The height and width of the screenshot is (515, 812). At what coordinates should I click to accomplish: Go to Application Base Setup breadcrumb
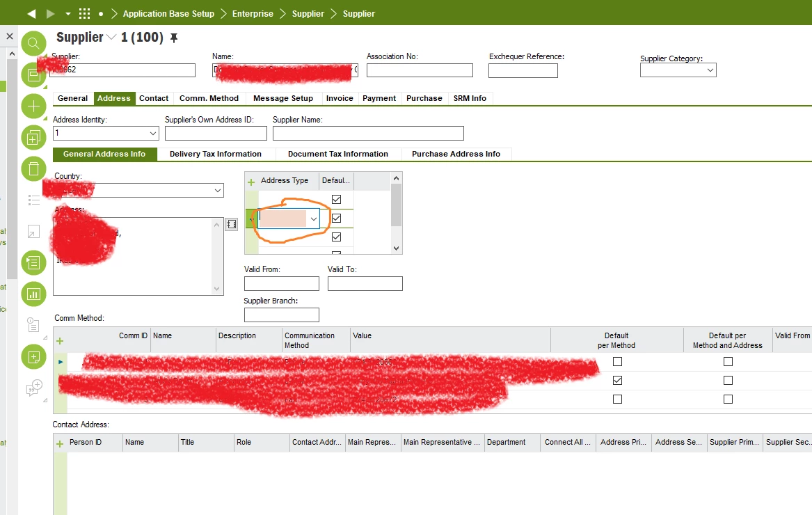pos(168,13)
